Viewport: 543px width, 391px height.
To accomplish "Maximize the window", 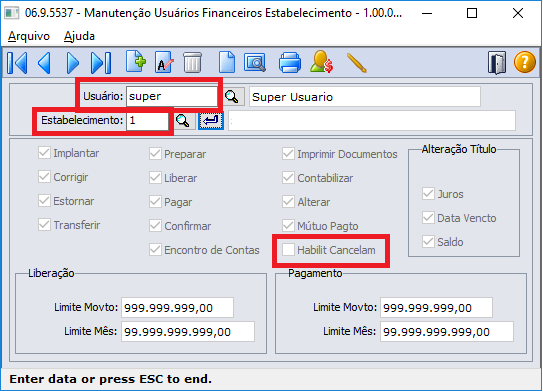I will 472,14.
